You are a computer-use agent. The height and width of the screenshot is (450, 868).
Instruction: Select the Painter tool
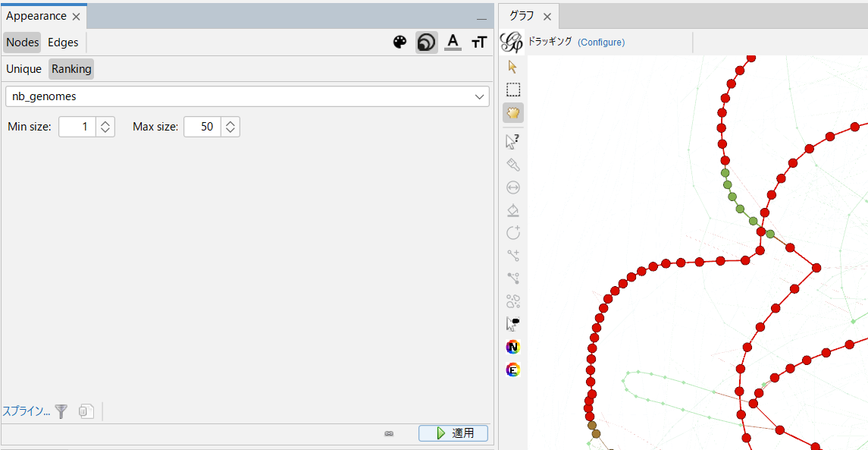pos(513,164)
